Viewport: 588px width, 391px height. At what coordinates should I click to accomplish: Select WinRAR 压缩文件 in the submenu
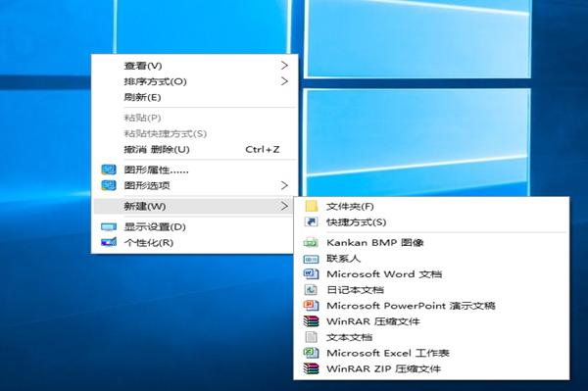click(431, 321)
